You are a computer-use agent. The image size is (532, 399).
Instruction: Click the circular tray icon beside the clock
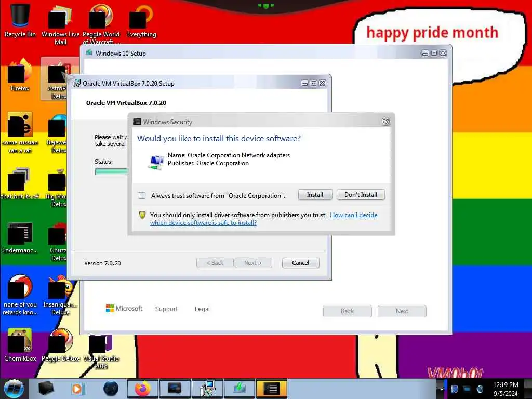(x=480, y=389)
